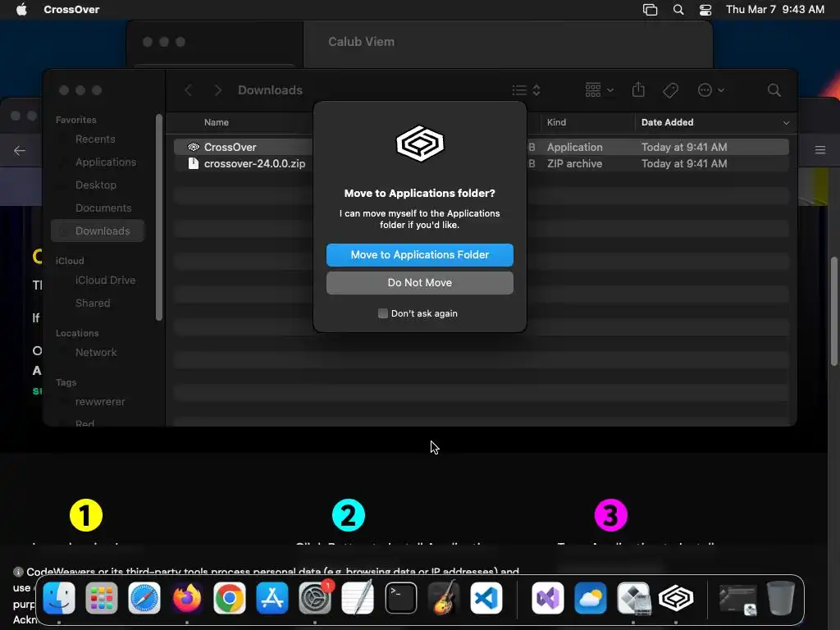Image resolution: width=840 pixels, height=630 pixels.
Task: Open Visual Studio from the Dock
Action: tap(547, 598)
